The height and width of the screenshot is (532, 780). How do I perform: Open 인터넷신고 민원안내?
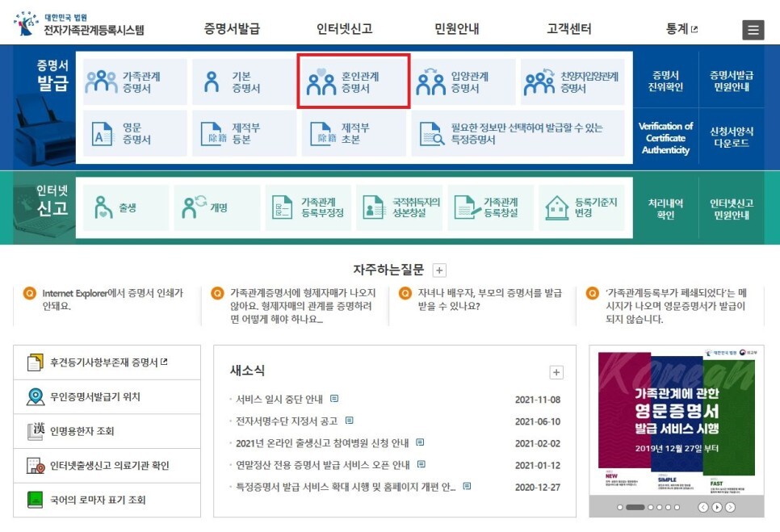click(x=732, y=209)
